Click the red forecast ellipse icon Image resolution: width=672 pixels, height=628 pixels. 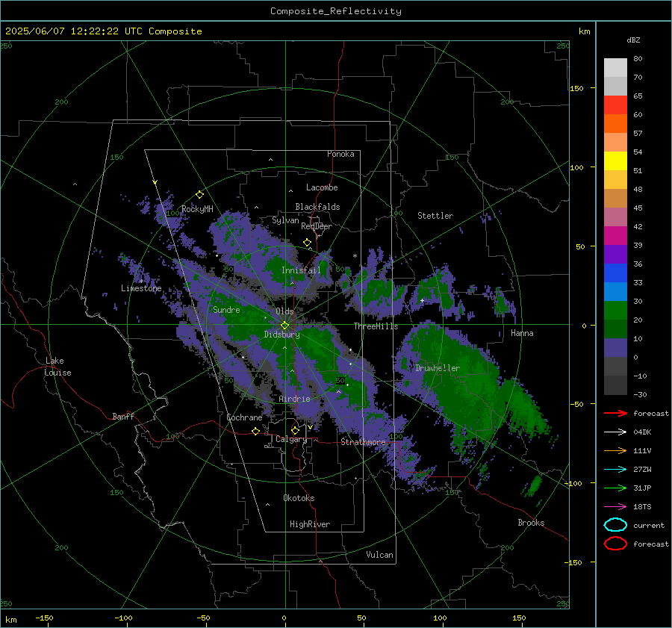616,544
